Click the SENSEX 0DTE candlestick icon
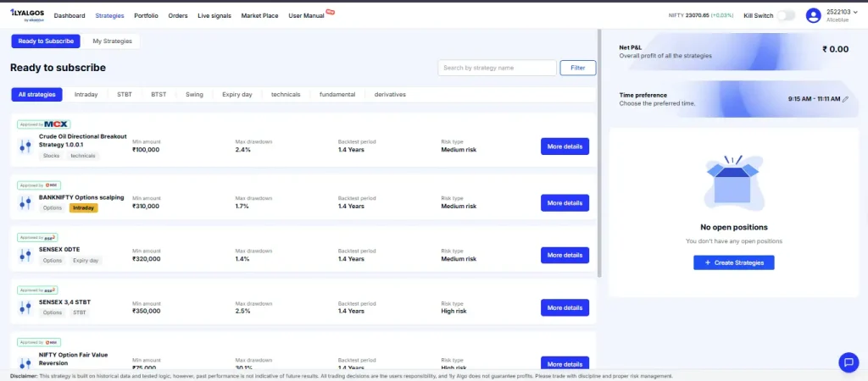868x381 pixels. (25, 256)
